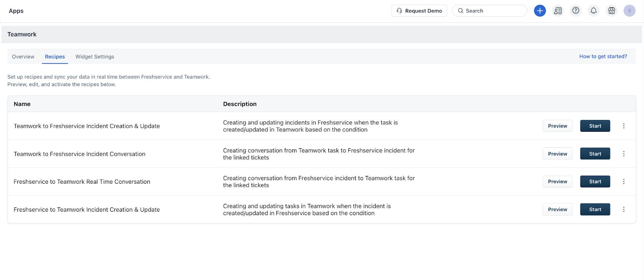The image size is (644, 280).
Task: Preview Freshservice to Teamwork Real Time Conversation recipe
Action: (x=557, y=182)
